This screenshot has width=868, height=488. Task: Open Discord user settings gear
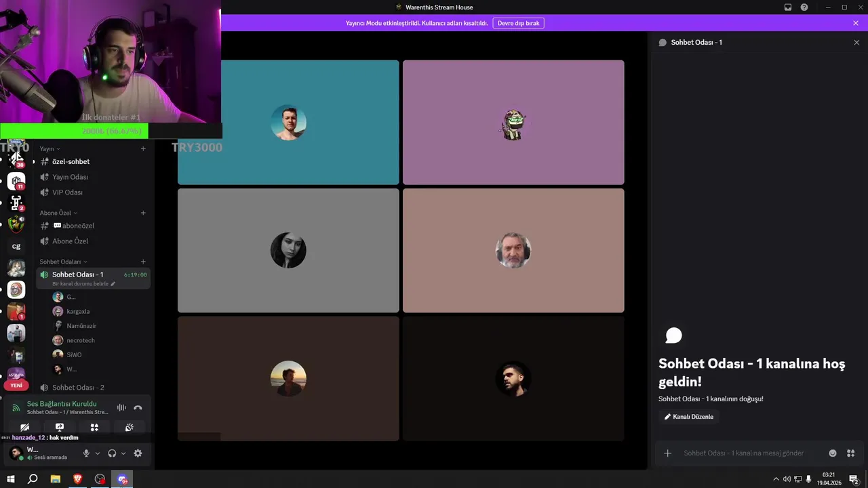138,453
